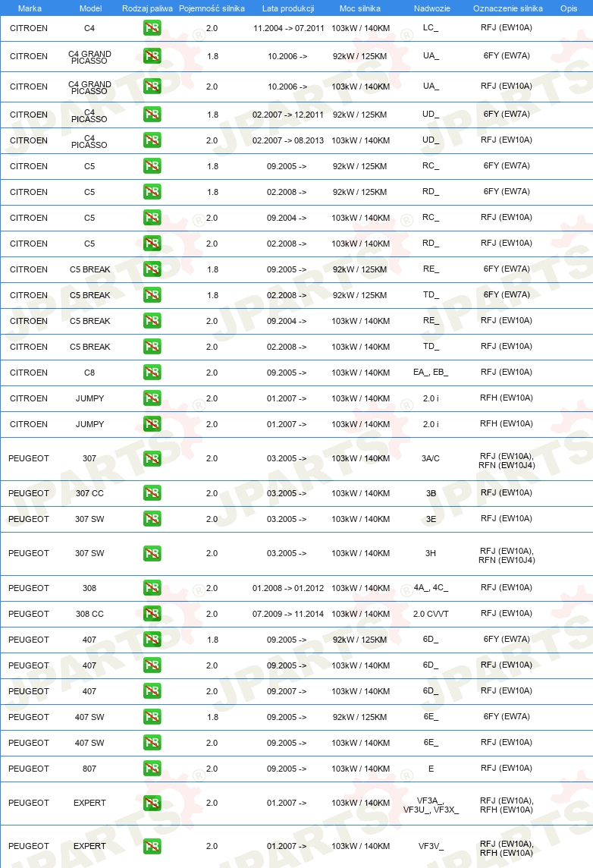Click the 'PEUGEOT' cell in the 807 row
Image resolution: width=593 pixels, height=868 pixels.
[x=29, y=769]
